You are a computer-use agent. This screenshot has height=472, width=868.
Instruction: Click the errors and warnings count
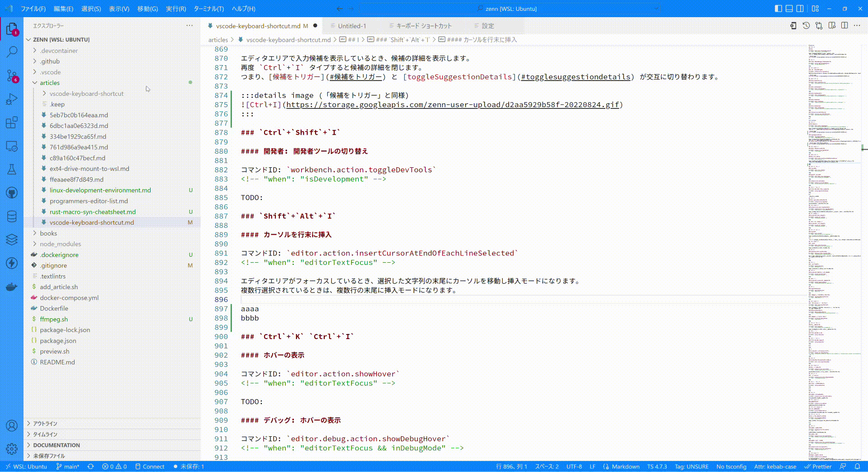click(x=114, y=467)
